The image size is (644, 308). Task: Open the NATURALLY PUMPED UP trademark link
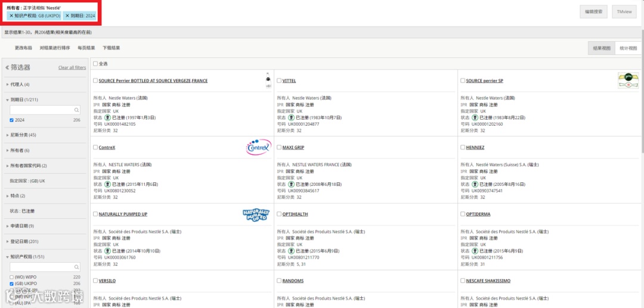click(123, 214)
